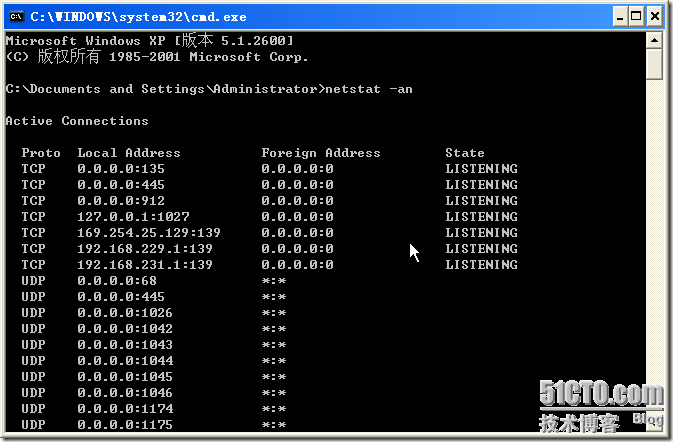This screenshot has width=673, height=442.
Task: Click foreign address *:* in UDP port 68 row
Action: (x=274, y=281)
